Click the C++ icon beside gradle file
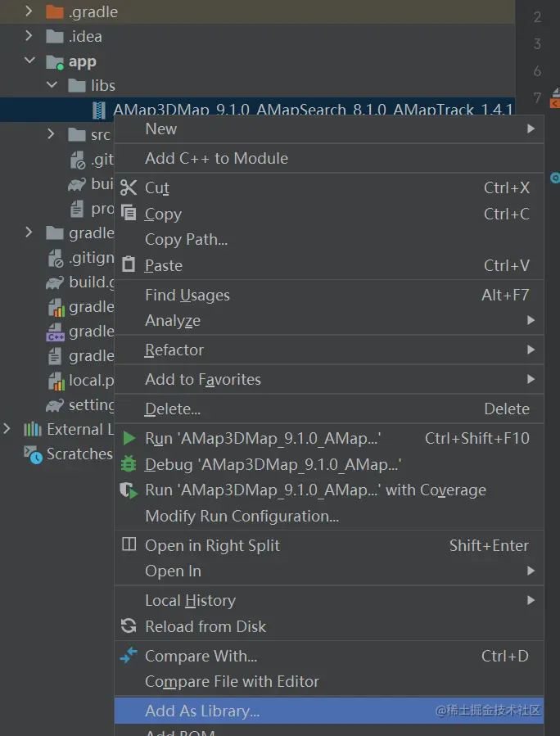 coord(56,332)
